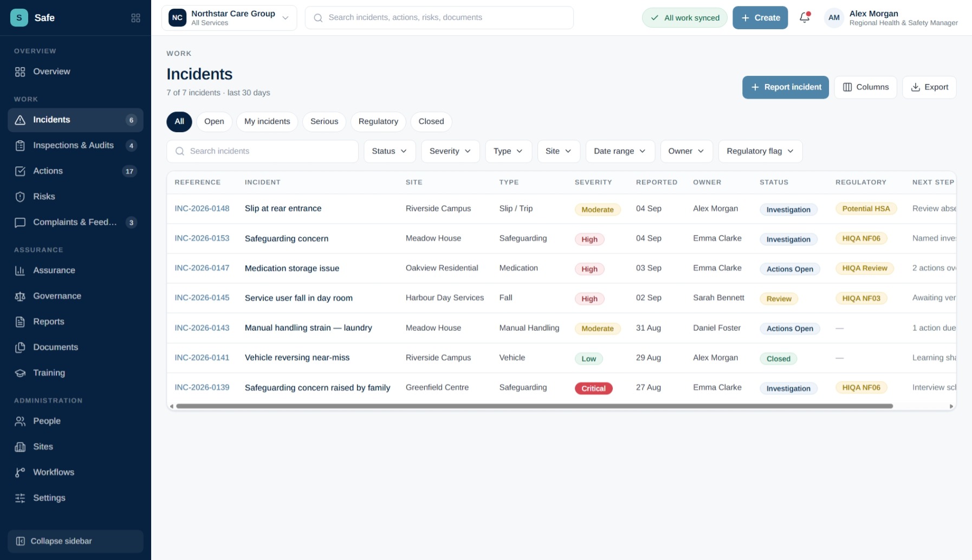972x560 pixels.
Task: Open the Columns chooser
Action: tap(865, 87)
